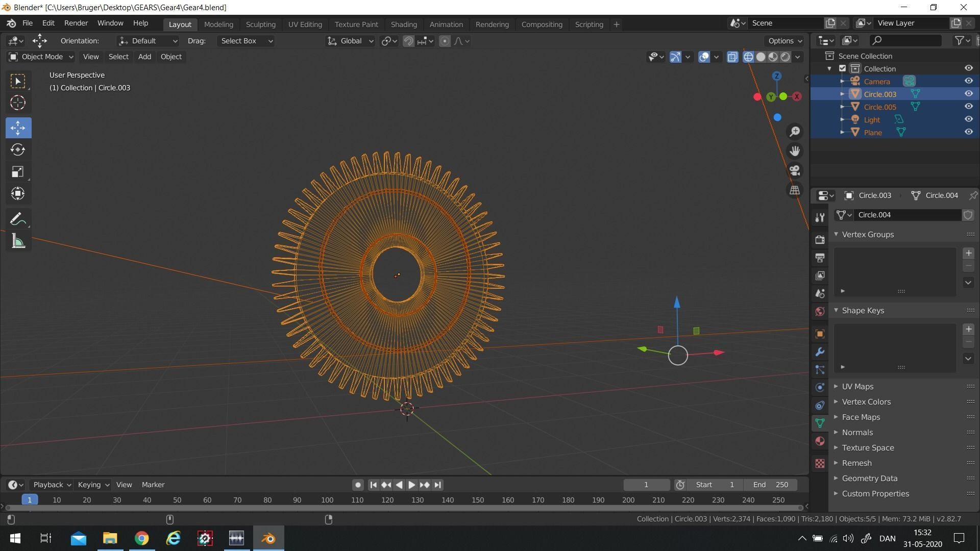
Task: Open Chrome from the Windows taskbar
Action: tap(141, 538)
